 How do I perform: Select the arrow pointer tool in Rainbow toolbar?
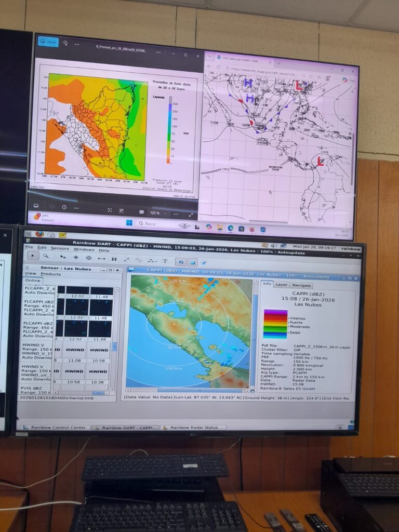pyautogui.click(x=32, y=256)
